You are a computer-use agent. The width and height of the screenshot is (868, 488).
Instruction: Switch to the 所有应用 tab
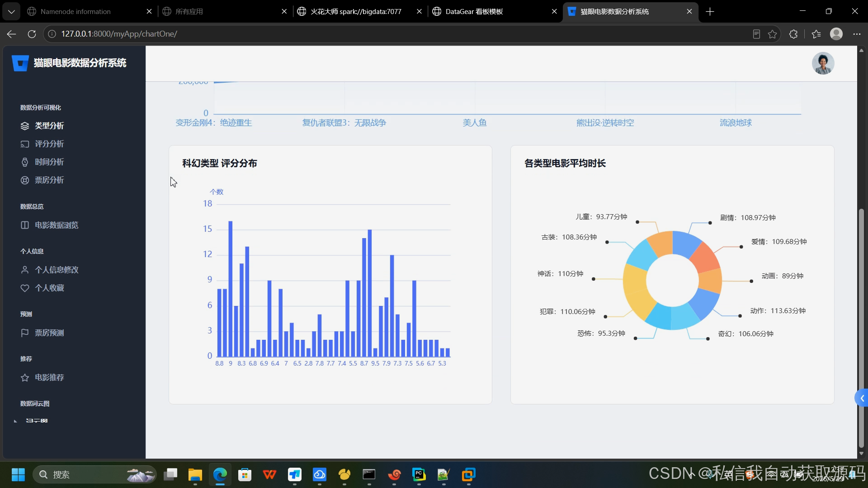coord(189,11)
